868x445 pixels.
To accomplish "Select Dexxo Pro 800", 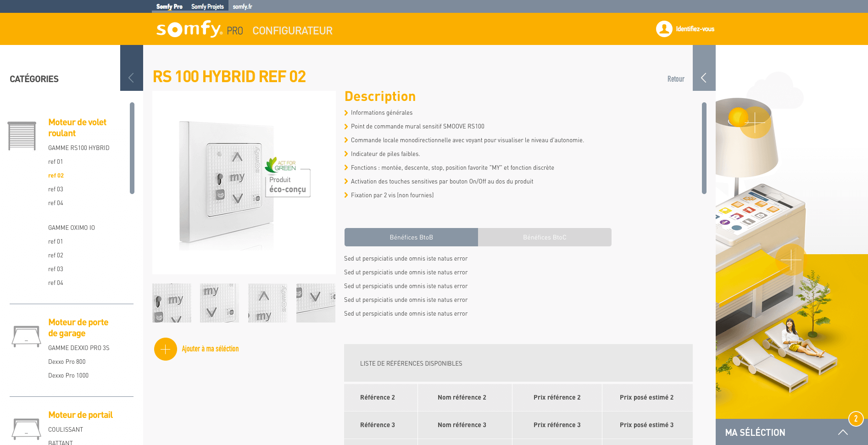I will (x=67, y=362).
